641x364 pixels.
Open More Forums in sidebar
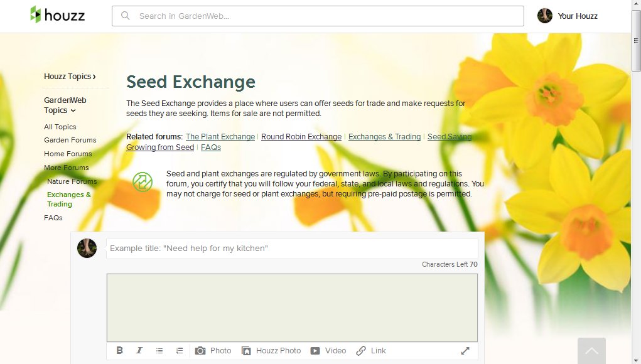[66, 168]
